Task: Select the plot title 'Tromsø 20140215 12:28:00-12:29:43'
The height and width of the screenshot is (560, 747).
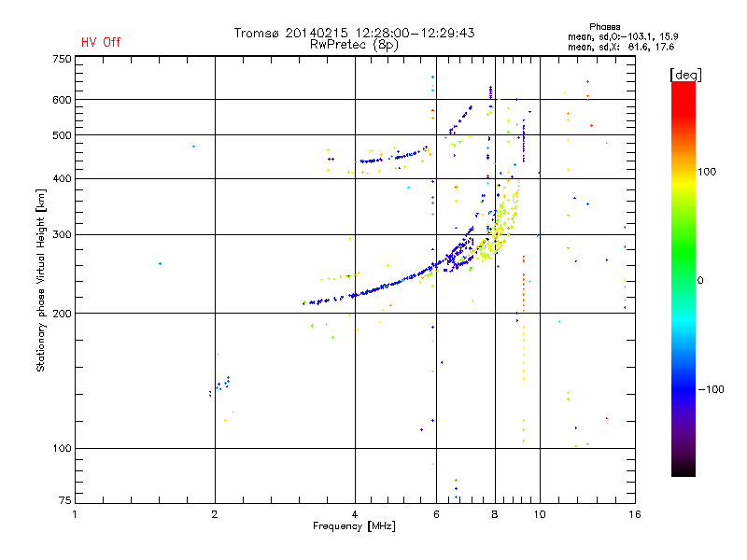Action: (x=355, y=33)
